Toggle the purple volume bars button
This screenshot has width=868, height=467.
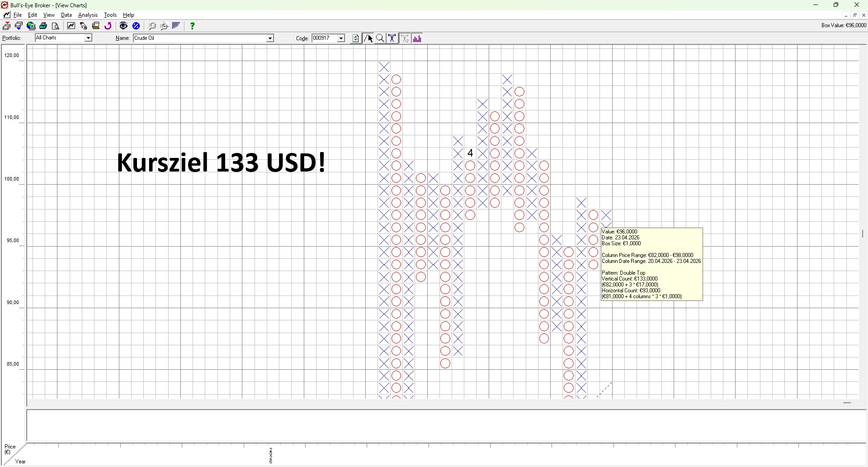tap(417, 38)
